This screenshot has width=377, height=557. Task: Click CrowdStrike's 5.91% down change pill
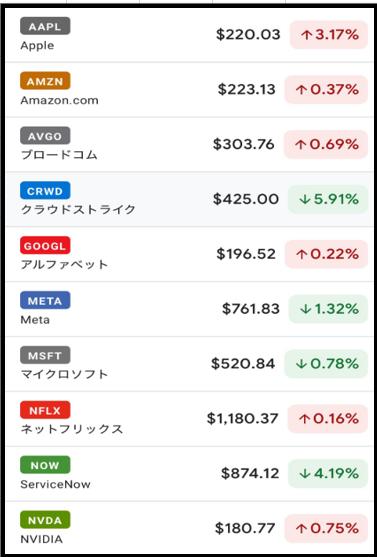(328, 199)
